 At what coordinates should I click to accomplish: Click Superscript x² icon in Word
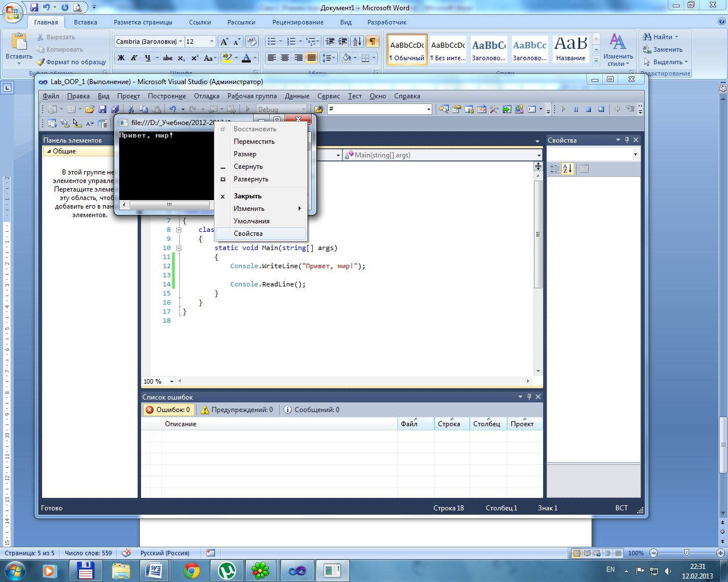[195, 58]
